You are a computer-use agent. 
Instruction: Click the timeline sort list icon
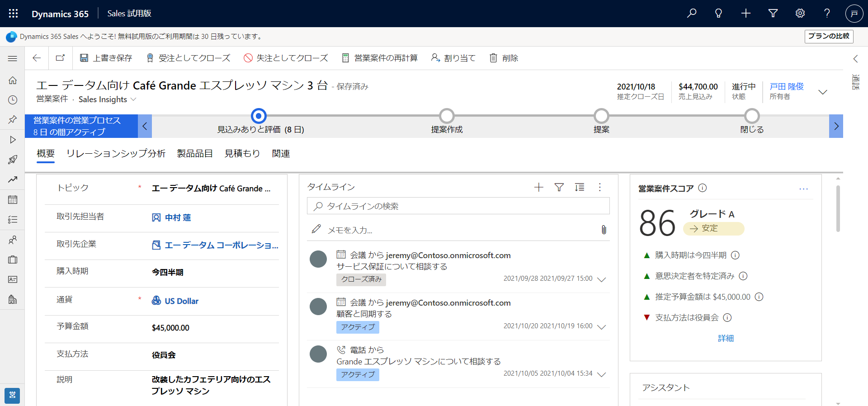coord(580,187)
